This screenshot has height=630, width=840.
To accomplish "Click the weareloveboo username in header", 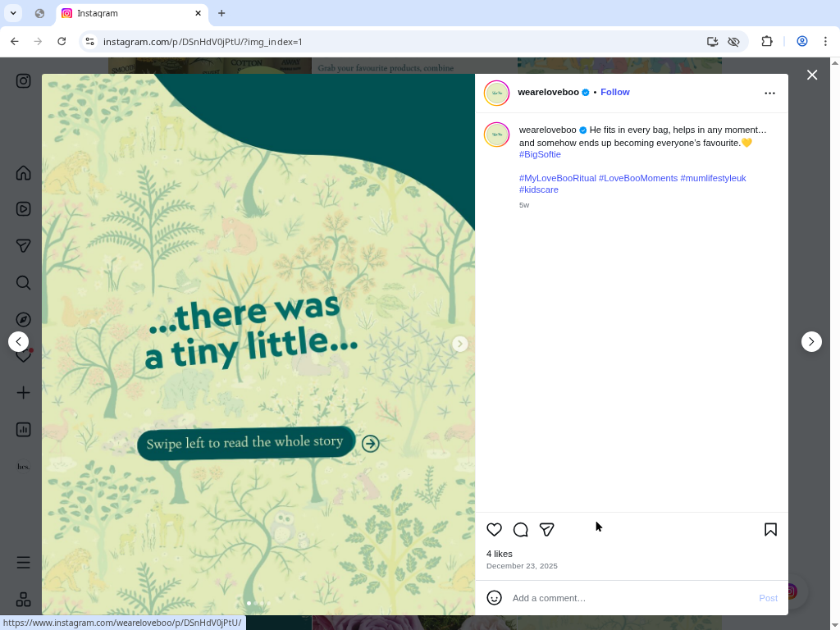I will tap(548, 92).
